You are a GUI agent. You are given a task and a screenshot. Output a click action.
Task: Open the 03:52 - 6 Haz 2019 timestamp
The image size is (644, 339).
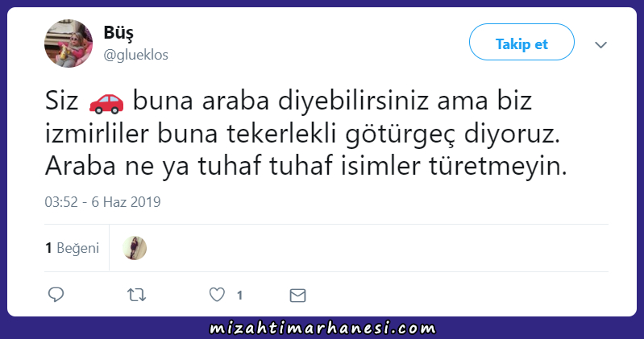pyautogui.click(x=102, y=202)
